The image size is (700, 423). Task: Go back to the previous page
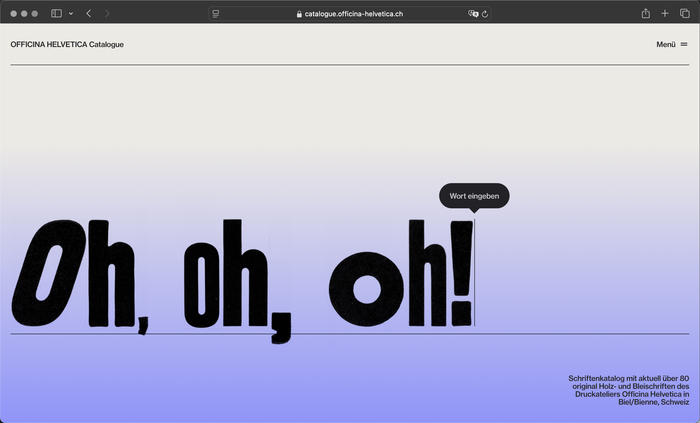pyautogui.click(x=89, y=13)
